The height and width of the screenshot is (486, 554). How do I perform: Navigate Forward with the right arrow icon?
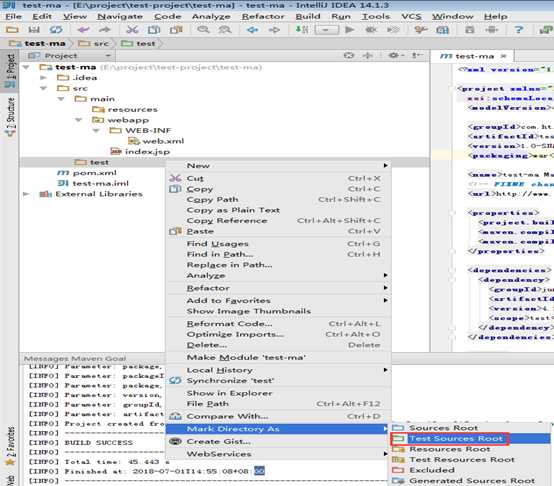click(x=274, y=30)
